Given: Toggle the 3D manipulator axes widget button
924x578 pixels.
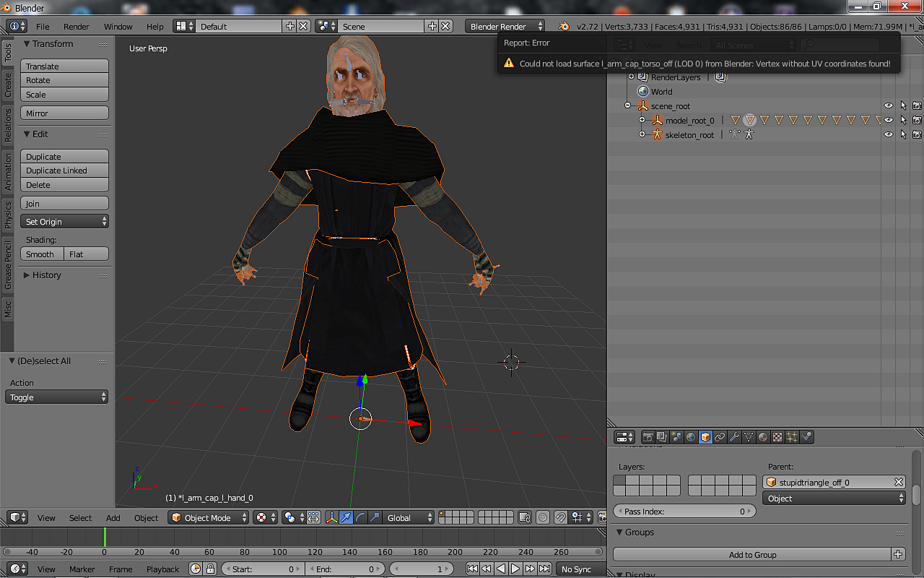Looking at the screenshot, I should tap(332, 517).
